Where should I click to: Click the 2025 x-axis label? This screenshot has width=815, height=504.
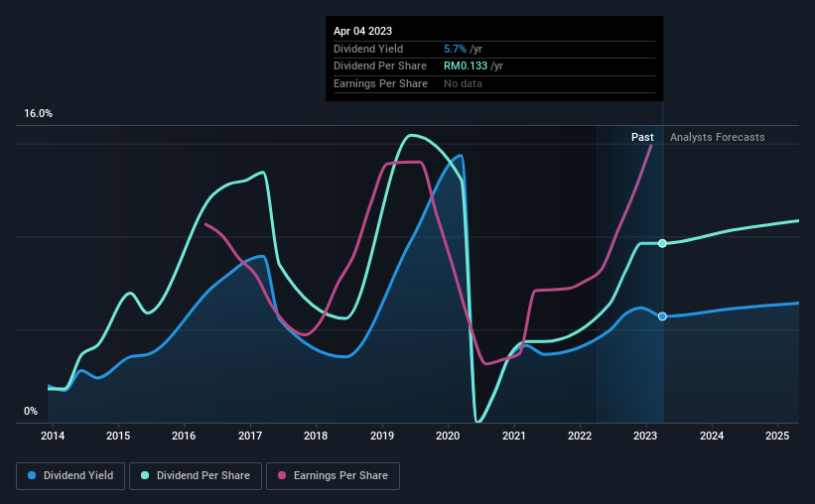click(x=777, y=436)
